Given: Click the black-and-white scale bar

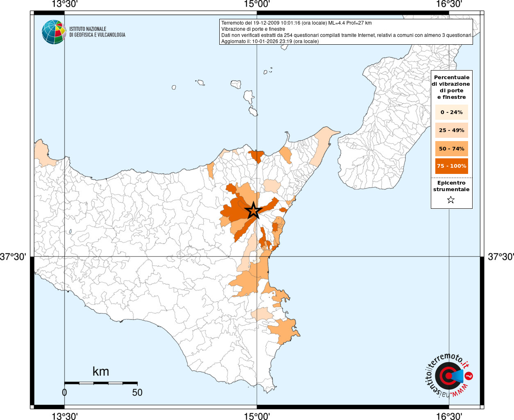Looking at the screenshot, I should 101,383.
